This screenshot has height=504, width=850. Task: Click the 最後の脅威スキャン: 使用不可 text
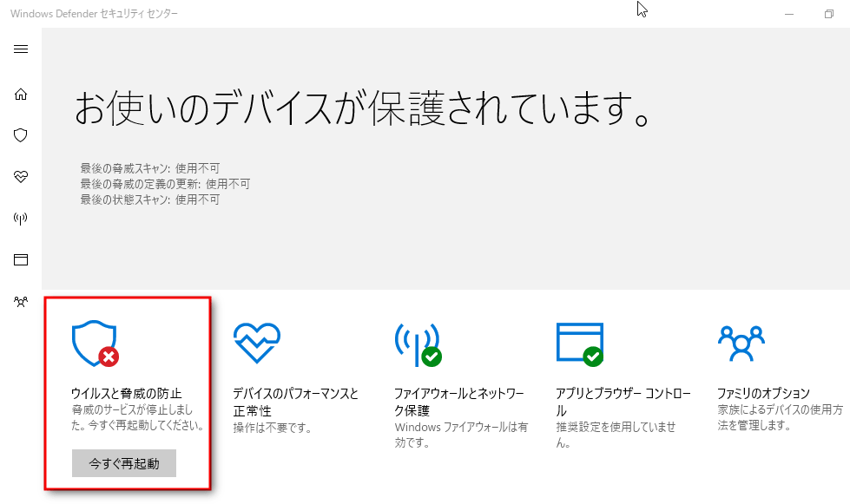(150, 168)
